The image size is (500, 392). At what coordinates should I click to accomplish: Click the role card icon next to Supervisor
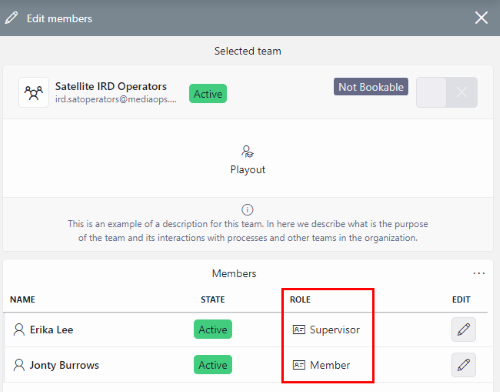[299, 329]
